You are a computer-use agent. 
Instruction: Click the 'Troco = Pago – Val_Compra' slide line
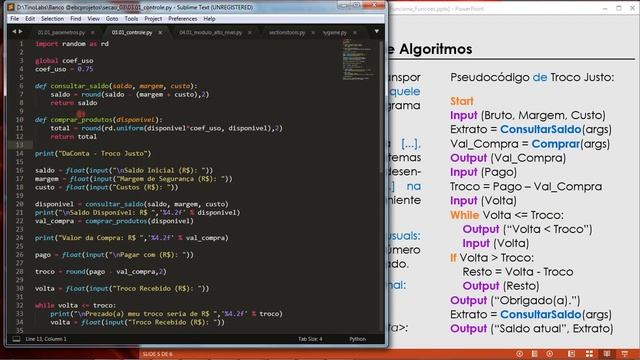[526, 187]
